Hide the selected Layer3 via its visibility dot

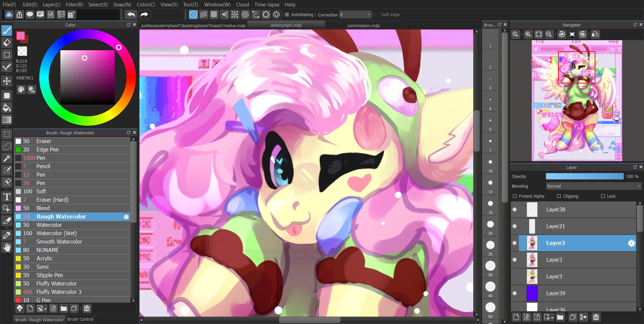[515, 243]
